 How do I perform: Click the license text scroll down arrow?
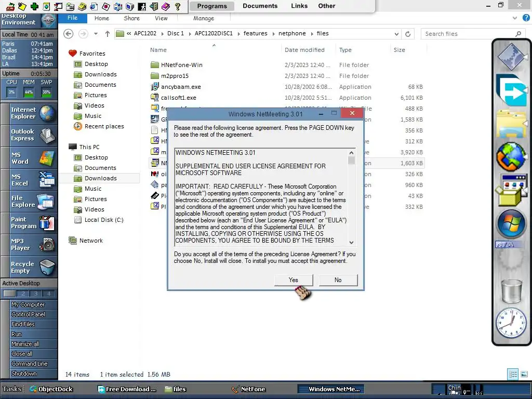click(x=352, y=242)
